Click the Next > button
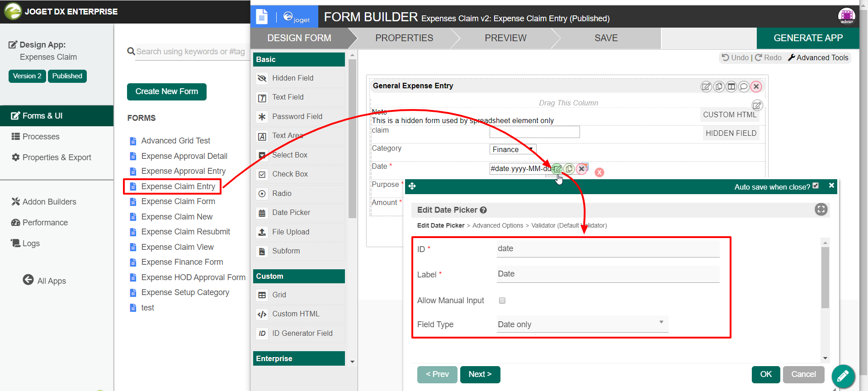 (480, 374)
